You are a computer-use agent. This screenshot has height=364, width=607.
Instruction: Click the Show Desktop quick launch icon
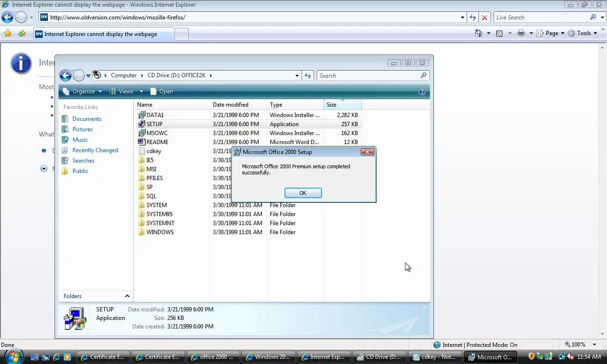pyautogui.click(x=35, y=357)
